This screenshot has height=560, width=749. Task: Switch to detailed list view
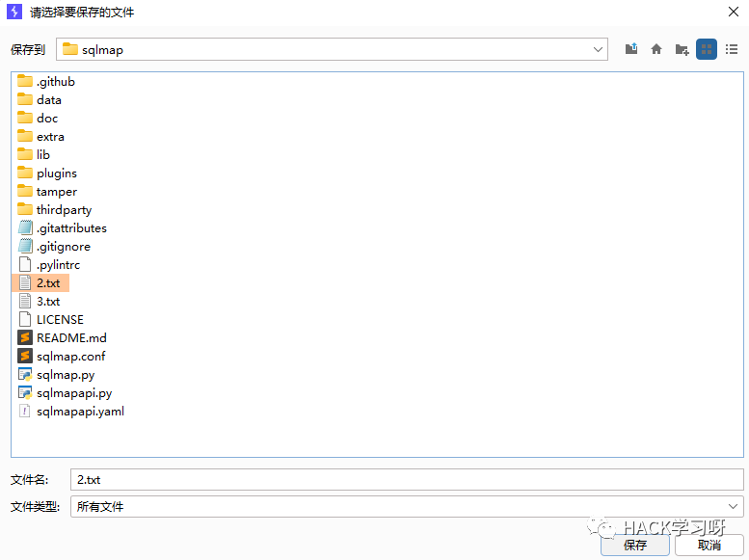click(x=732, y=49)
